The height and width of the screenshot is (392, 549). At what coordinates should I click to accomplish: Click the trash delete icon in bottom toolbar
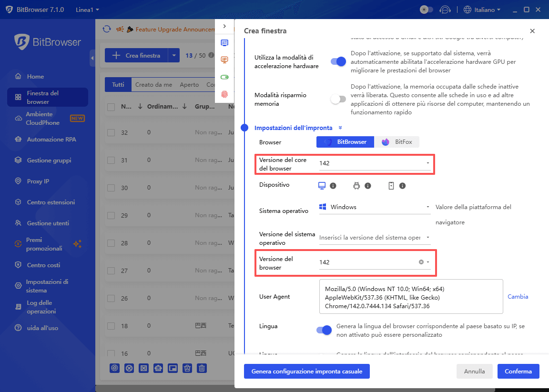202,368
